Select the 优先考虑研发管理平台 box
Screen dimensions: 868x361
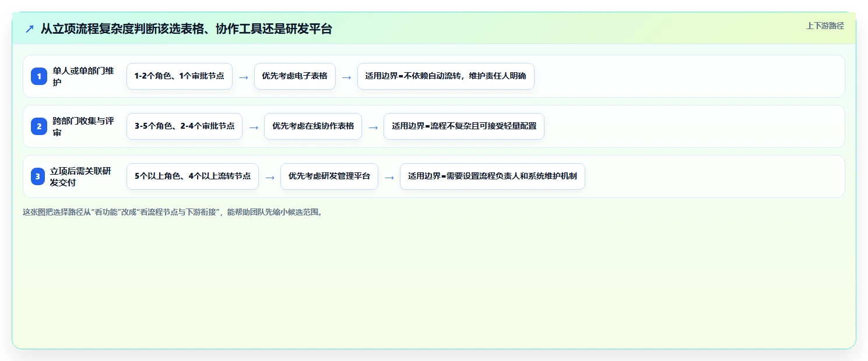pos(329,176)
